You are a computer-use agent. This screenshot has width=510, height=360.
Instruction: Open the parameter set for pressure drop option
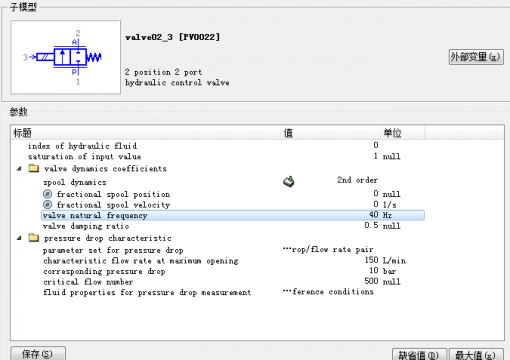point(328,250)
